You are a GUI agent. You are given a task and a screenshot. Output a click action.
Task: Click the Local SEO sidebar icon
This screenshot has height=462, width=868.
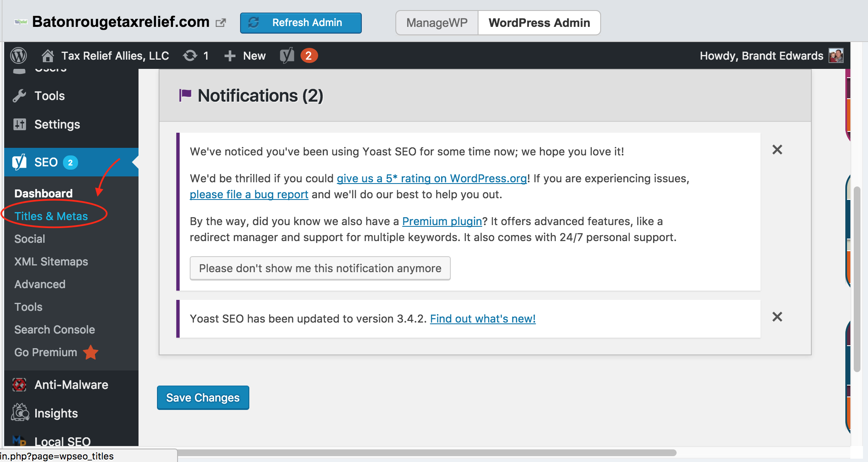[x=19, y=441]
